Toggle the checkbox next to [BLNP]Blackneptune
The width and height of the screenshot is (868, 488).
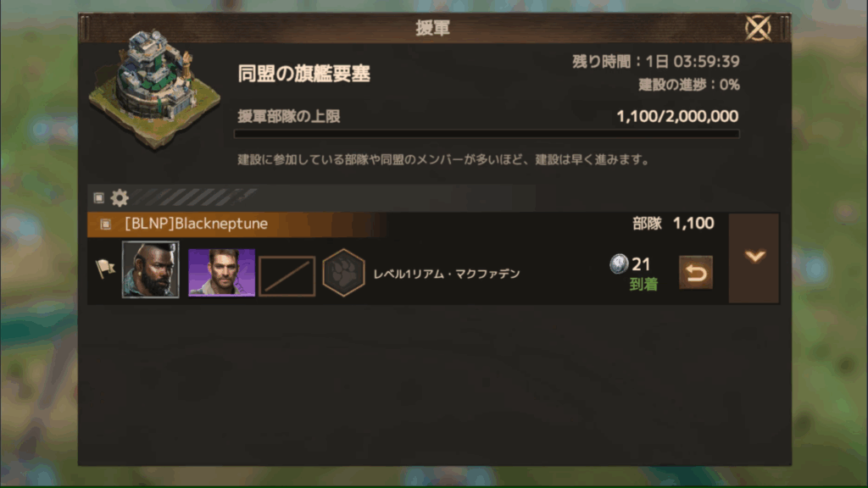pyautogui.click(x=105, y=224)
